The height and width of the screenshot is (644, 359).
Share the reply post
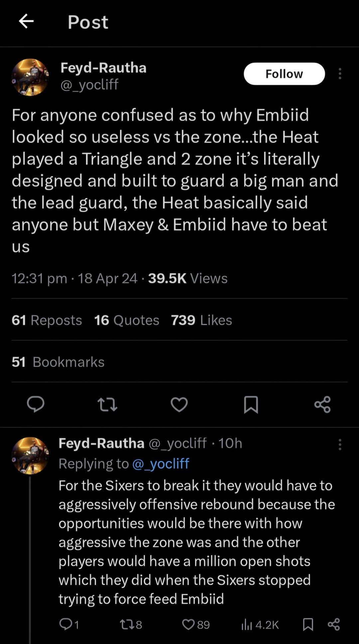click(334, 624)
